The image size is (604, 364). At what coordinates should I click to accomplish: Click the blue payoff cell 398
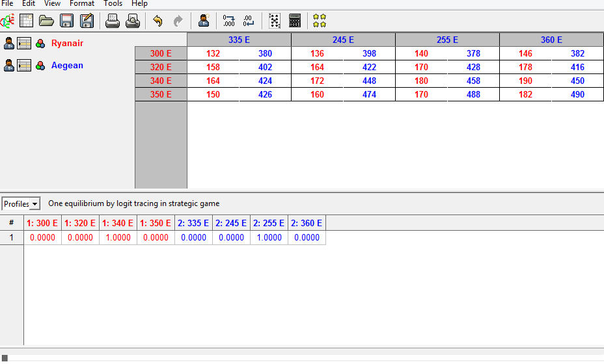[x=369, y=53]
